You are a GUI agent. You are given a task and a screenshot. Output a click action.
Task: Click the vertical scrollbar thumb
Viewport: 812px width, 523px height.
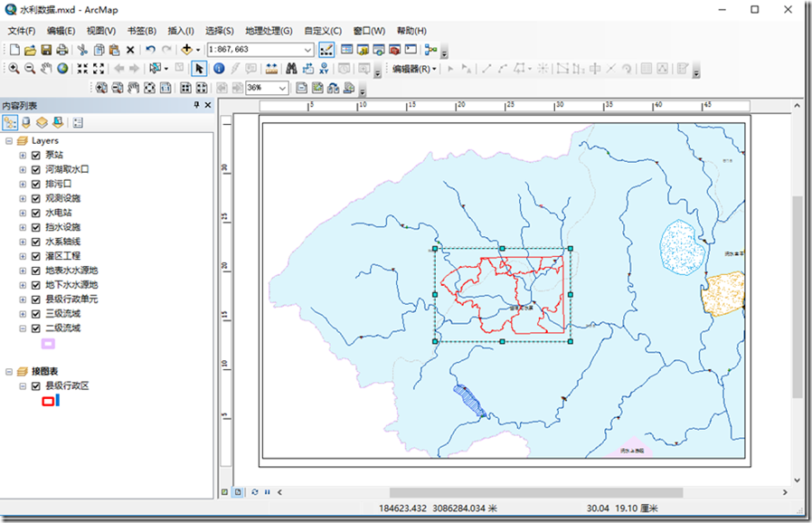tap(797, 297)
